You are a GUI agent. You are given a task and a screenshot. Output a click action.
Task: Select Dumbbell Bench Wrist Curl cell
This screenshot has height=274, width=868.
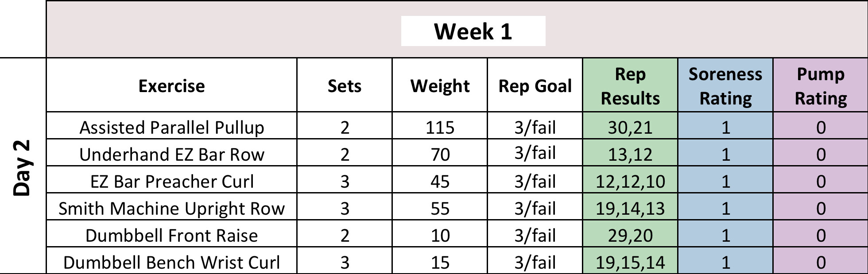171,262
